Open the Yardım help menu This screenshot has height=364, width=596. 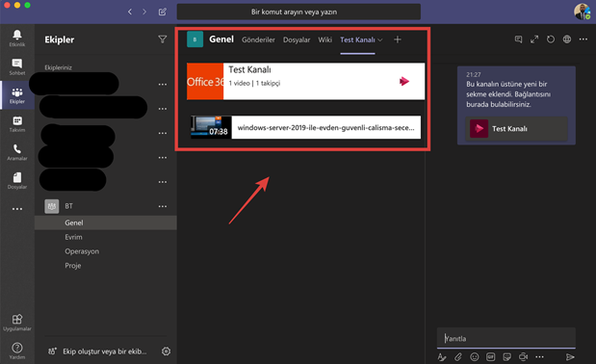(x=17, y=351)
